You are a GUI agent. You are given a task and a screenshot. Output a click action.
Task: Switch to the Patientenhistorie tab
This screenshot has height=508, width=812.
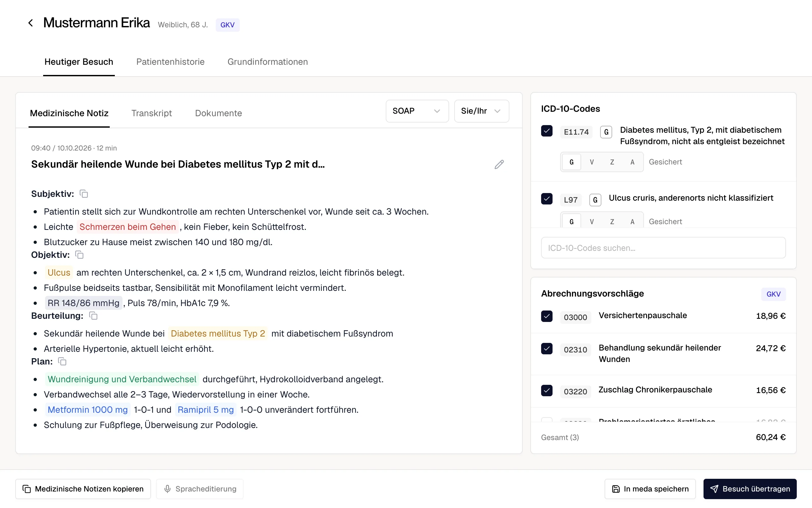point(170,62)
